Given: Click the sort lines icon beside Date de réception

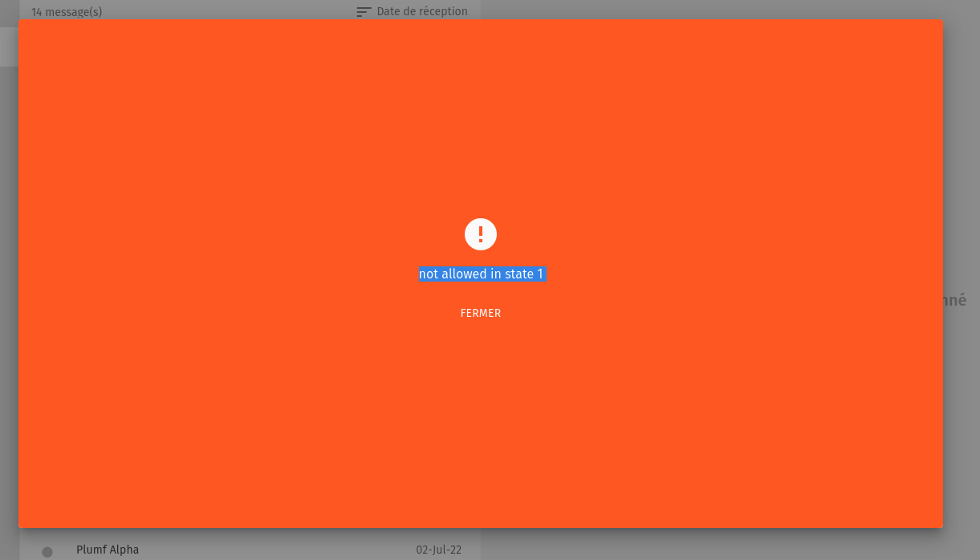Looking at the screenshot, I should pyautogui.click(x=364, y=12).
